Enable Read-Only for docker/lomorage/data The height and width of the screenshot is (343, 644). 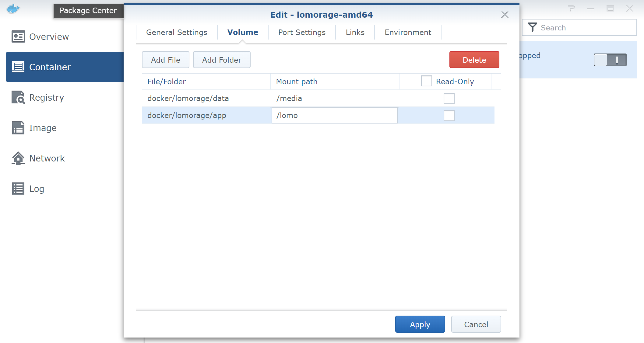[x=449, y=99]
